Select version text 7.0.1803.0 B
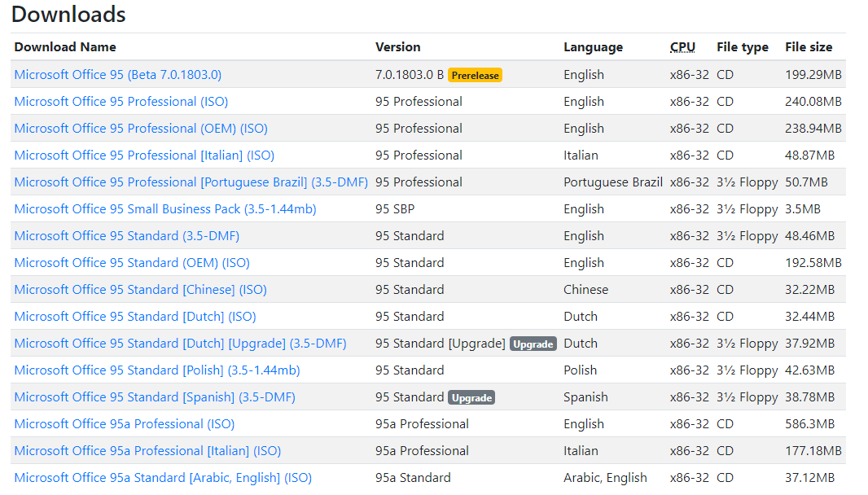Screen dimensions: 868x495 pos(410,75)
